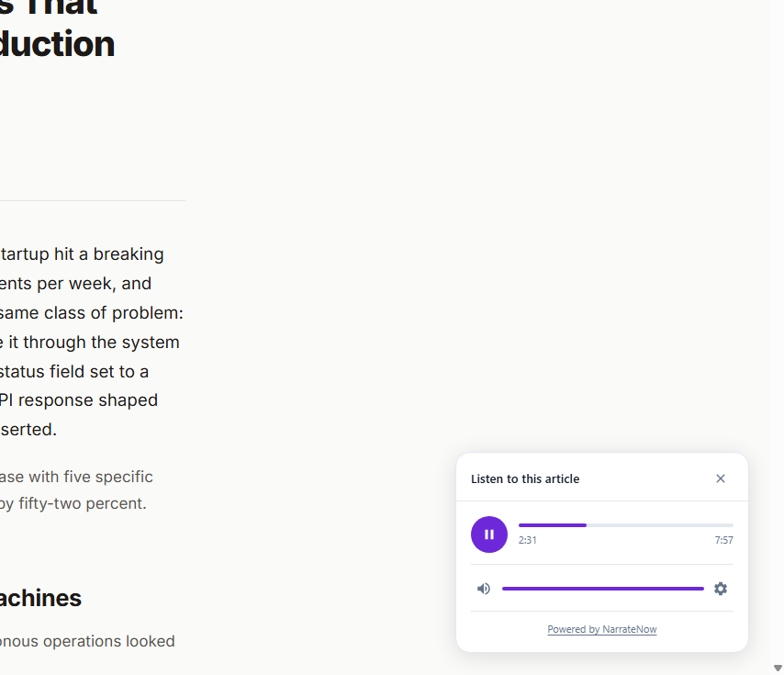The height and width of the screenshot is (675, 784).
Task: Pause the article audio playback
Action: coord(489,534)
